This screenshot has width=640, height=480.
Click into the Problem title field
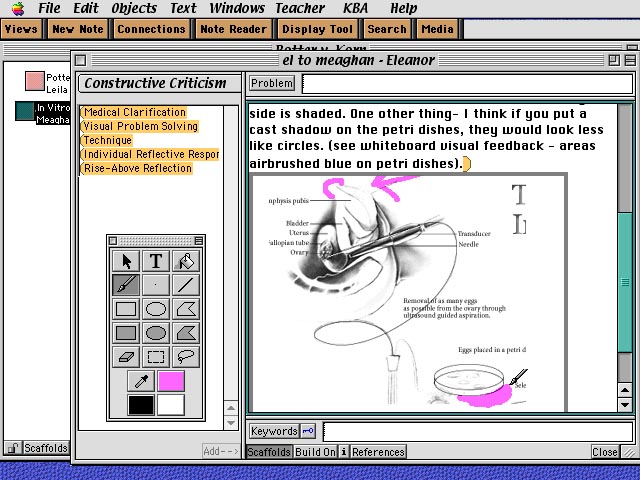(468, 83)
